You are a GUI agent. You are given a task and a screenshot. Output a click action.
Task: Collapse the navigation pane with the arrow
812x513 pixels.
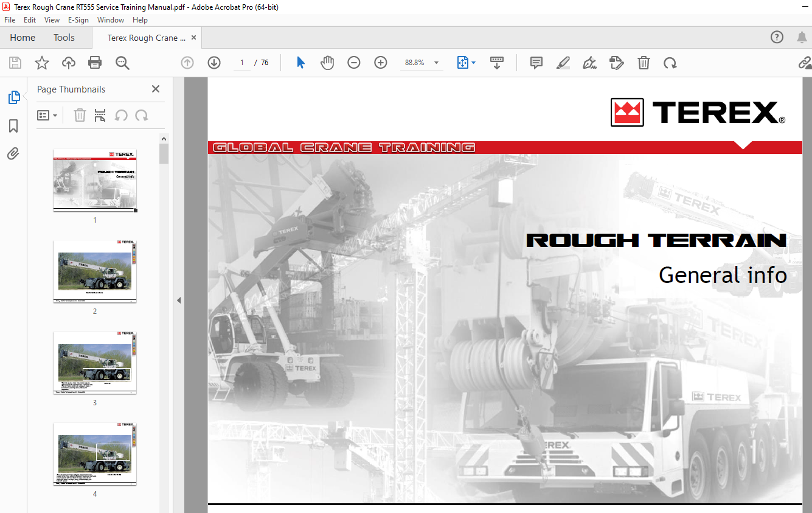pos(179,300)
